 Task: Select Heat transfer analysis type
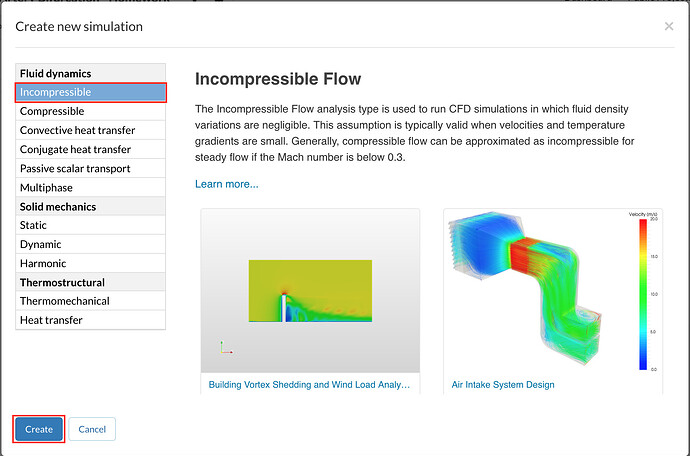90,320
